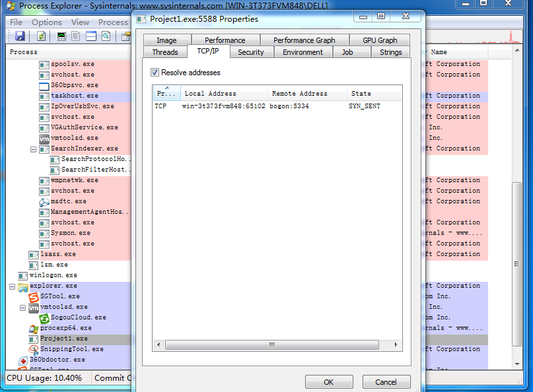Click 'CPU Usage: 10.40%' in status bar

[x=44, y=378]
